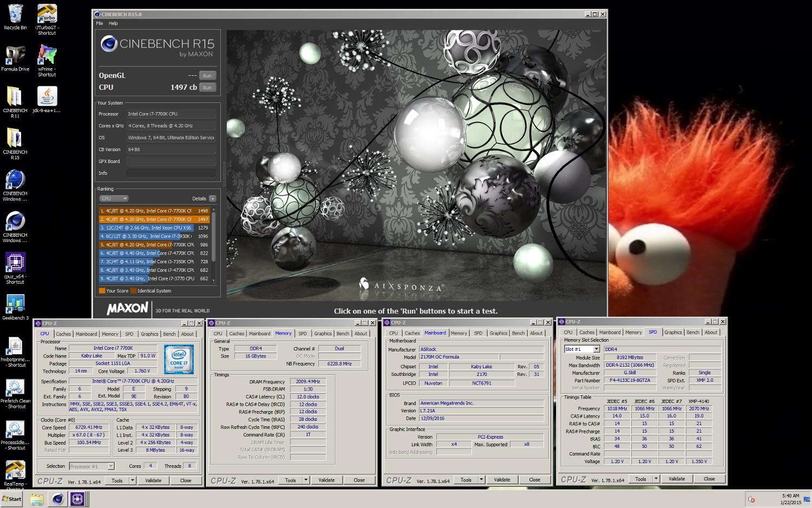This screenshot has width=812, height=508.
Task: Click the taskbar clock showing 5:40 AM
Action: [791, 499]
